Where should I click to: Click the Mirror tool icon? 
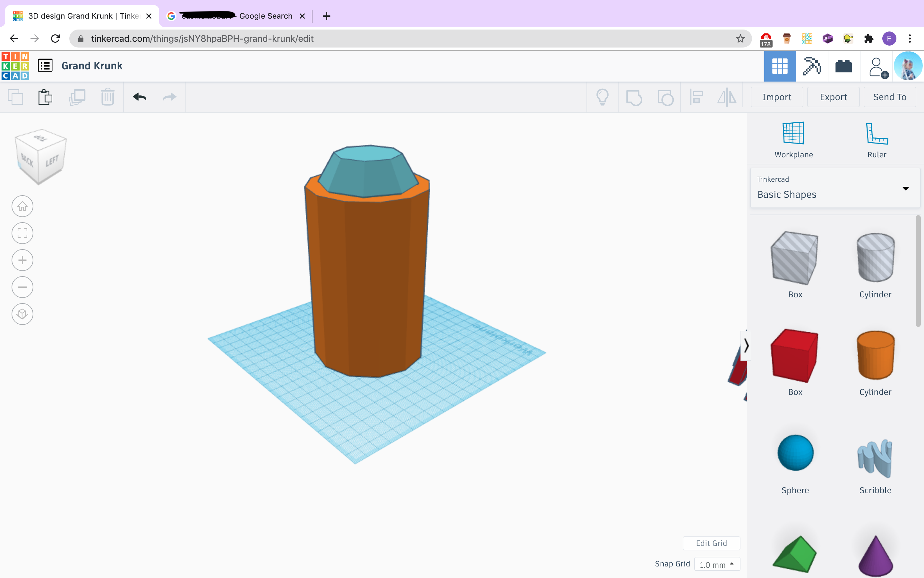[x=727, y=97]
